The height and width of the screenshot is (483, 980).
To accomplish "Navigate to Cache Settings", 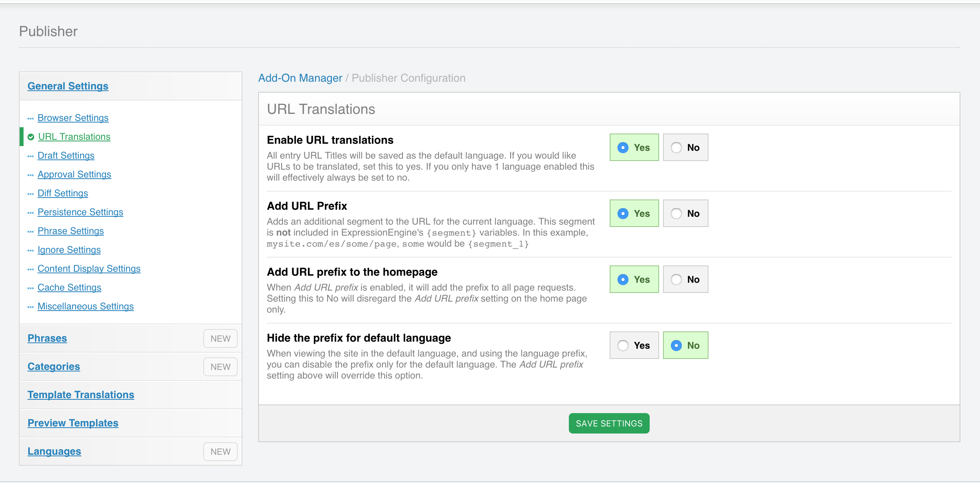I will 69,287.
